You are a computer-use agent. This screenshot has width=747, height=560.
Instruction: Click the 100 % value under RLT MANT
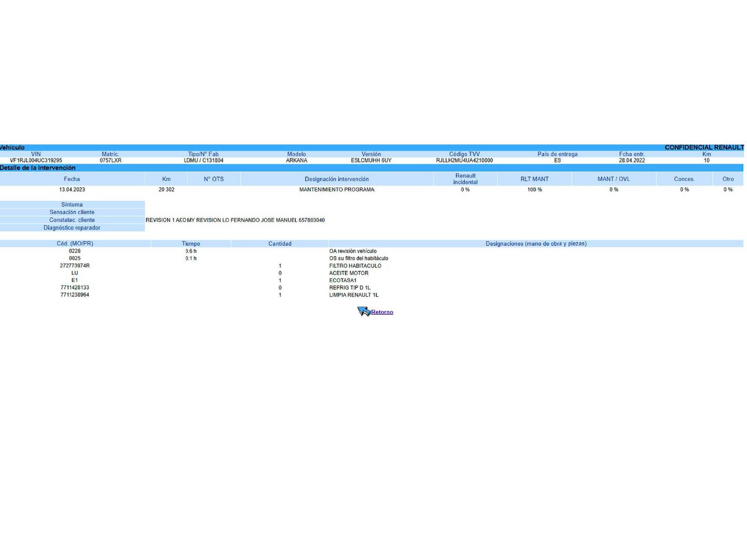pyautogui.click(x=535, y=190)
